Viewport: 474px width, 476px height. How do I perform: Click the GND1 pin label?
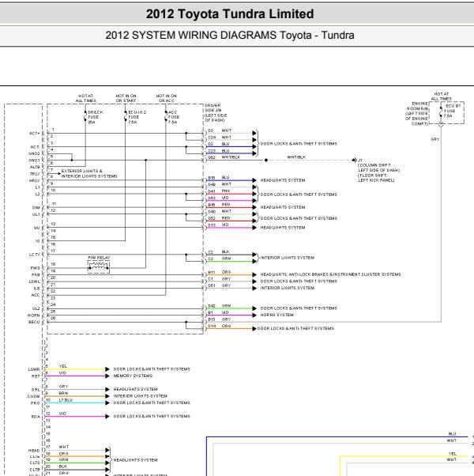click(34, 161)
